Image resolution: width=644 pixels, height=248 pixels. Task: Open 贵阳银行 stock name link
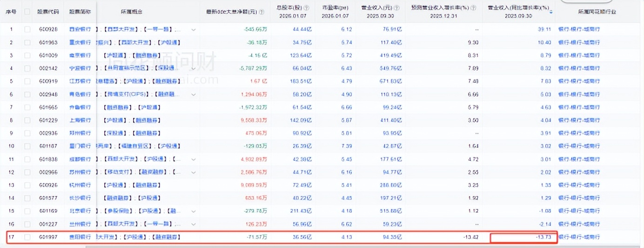click(x=80, y=237)
